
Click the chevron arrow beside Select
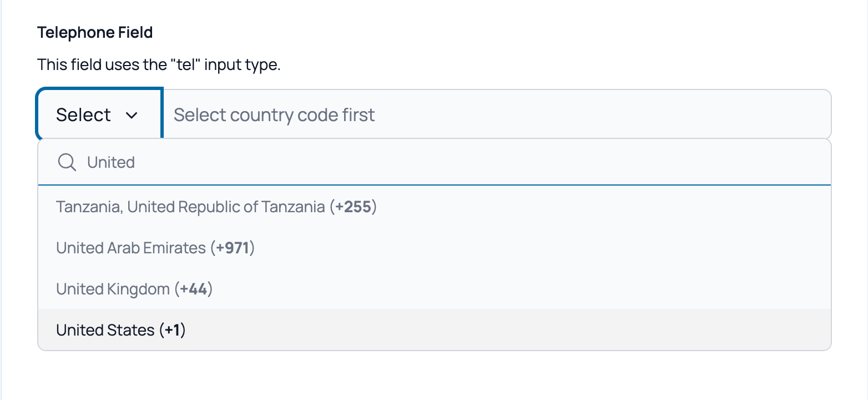click(132, 115)
